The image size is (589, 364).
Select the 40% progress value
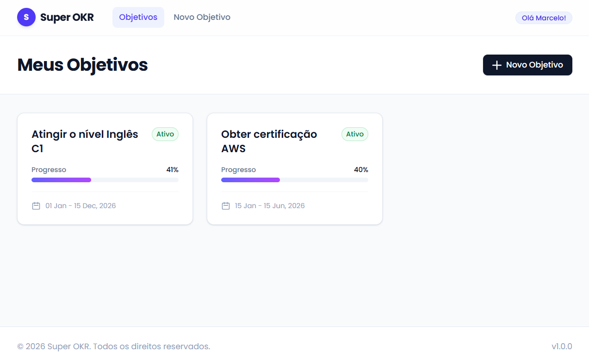coord(361,170)
